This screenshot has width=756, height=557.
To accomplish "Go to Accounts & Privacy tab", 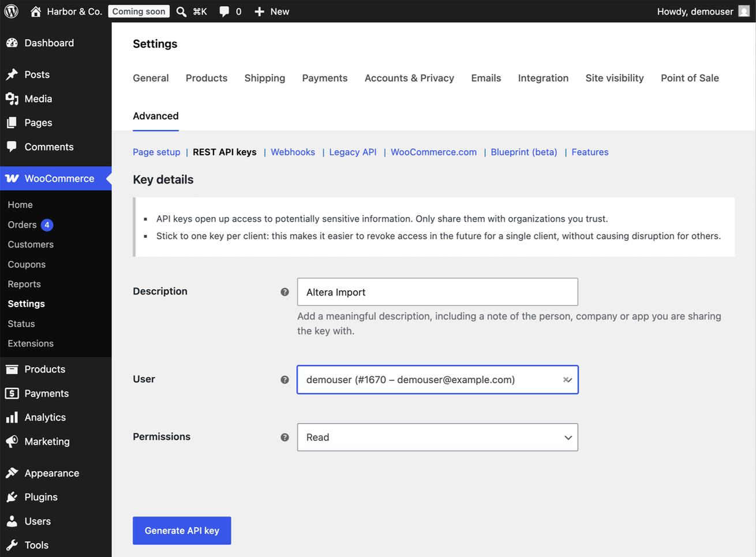I will tap(409, 78).
